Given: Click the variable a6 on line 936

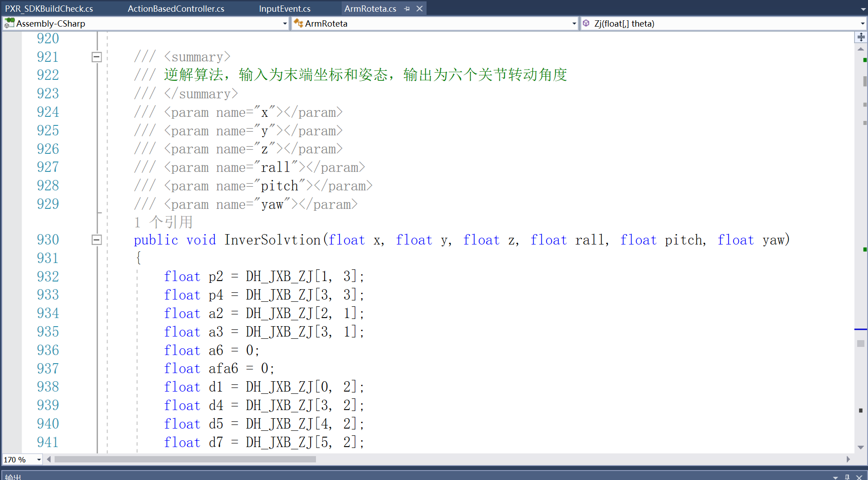Looking at the screenshot, I should (216, 351).
